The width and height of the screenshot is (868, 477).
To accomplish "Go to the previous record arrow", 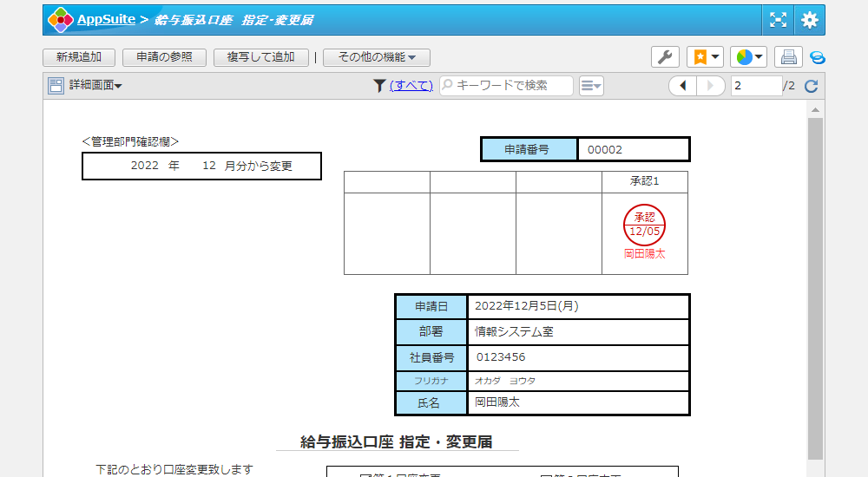I will tap(683, 85).
